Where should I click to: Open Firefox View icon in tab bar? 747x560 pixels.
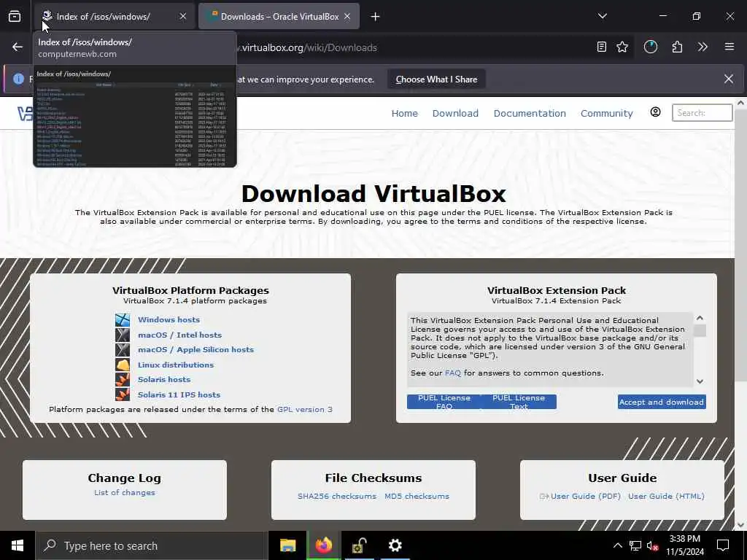coord(15,16)
